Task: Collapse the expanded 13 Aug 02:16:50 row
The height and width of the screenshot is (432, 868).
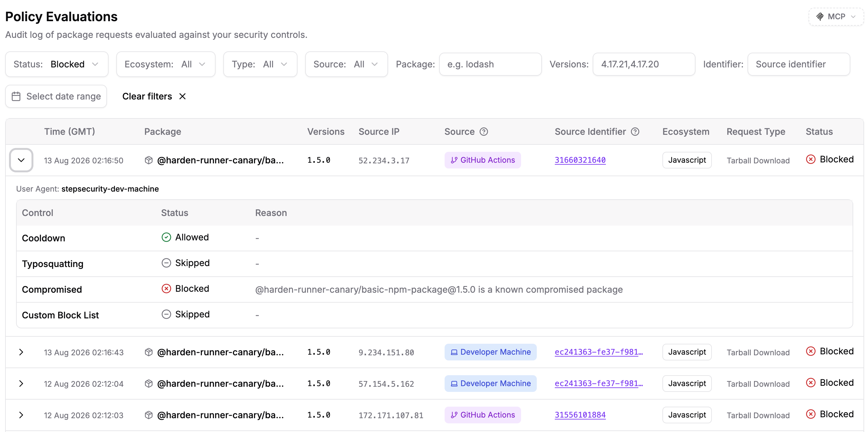Action: (21, 160)
